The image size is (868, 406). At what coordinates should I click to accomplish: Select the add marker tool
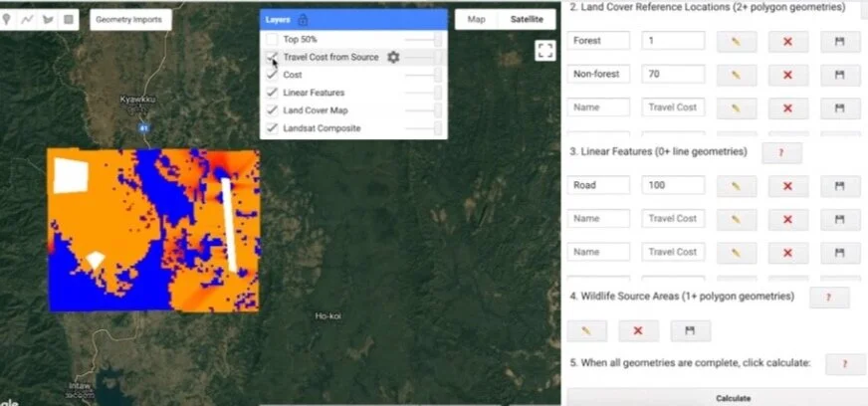click(x=7, y=19)
